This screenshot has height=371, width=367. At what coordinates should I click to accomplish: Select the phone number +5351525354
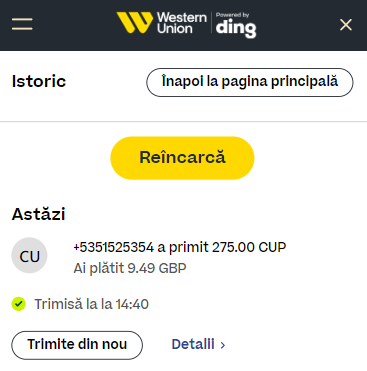[114, 247]
